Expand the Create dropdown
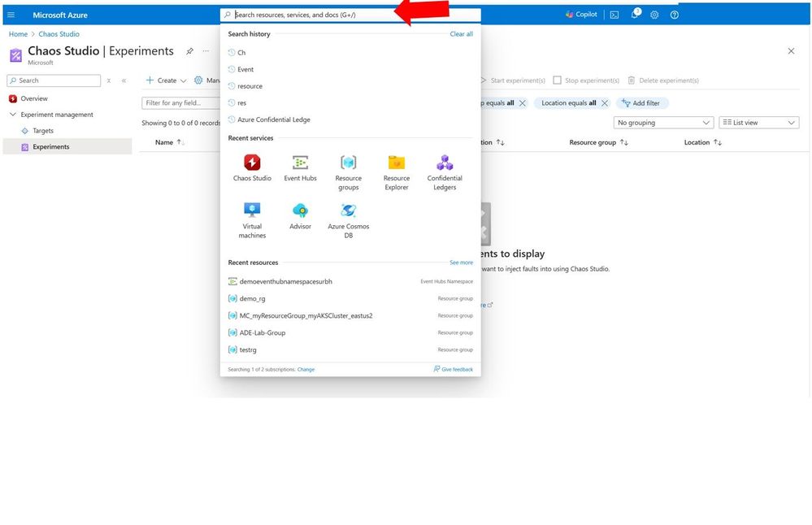The width and height of the screenshot is (812, 525). point(167,80)
